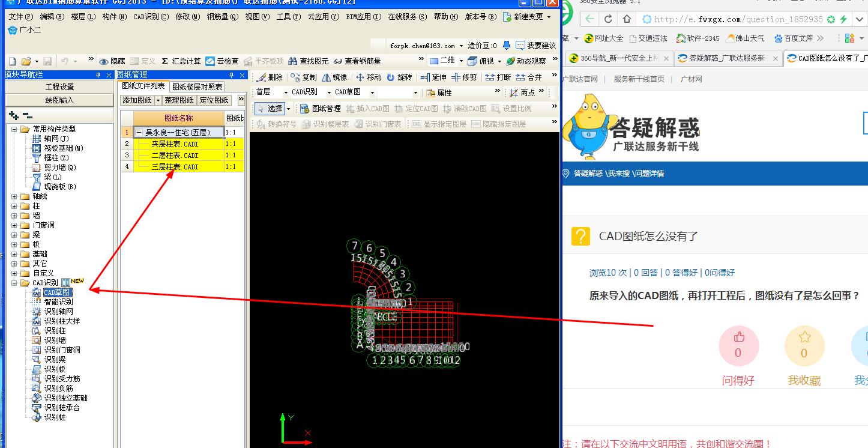Select the 删除 delete tool
Viewport: 868px width, 448px height.
tap(270, 77)
